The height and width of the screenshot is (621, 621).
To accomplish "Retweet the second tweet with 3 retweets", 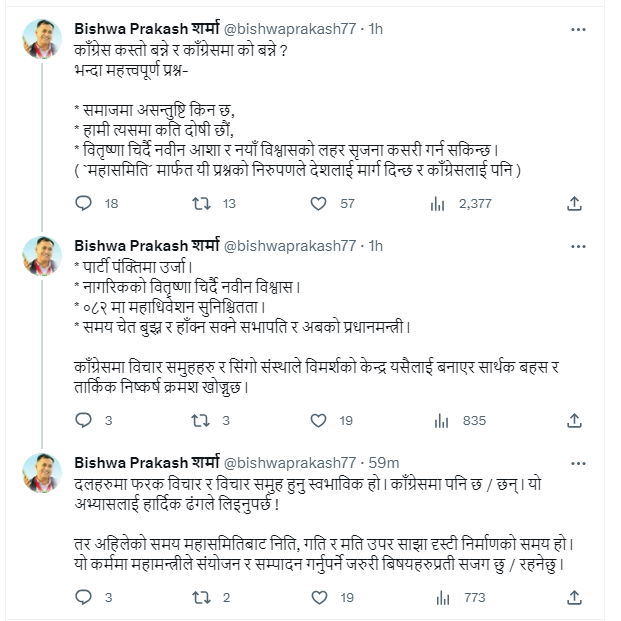I will click(x=200, y=421).
